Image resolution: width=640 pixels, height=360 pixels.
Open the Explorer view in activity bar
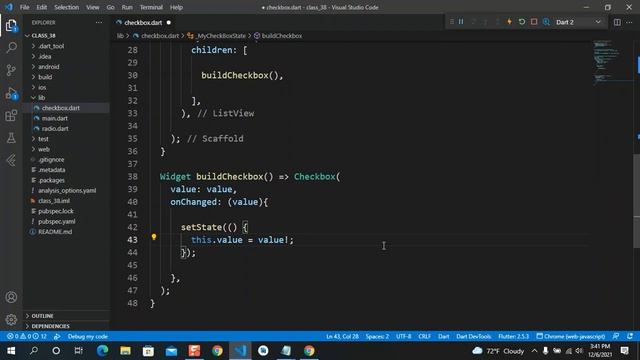coord(11,26)
